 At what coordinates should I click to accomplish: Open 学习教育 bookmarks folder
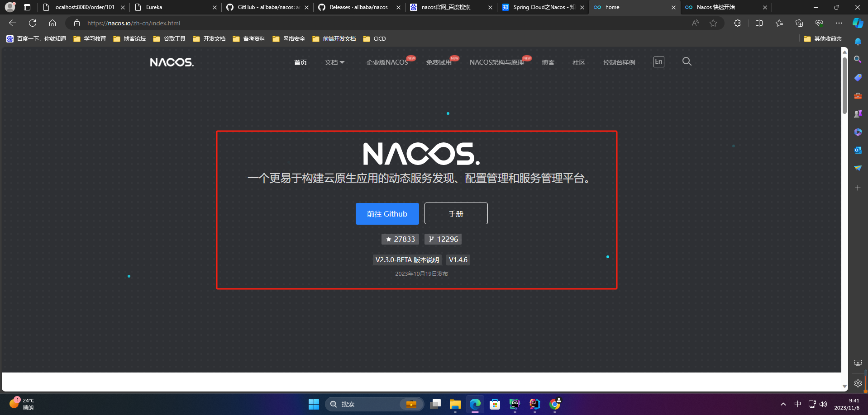(90, 39)
